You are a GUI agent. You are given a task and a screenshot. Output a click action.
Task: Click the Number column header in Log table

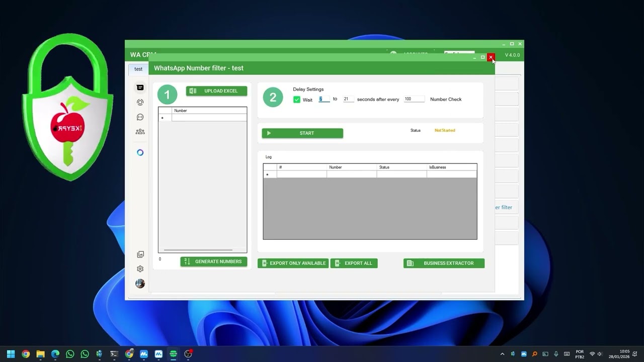click(x=352, y=167)
